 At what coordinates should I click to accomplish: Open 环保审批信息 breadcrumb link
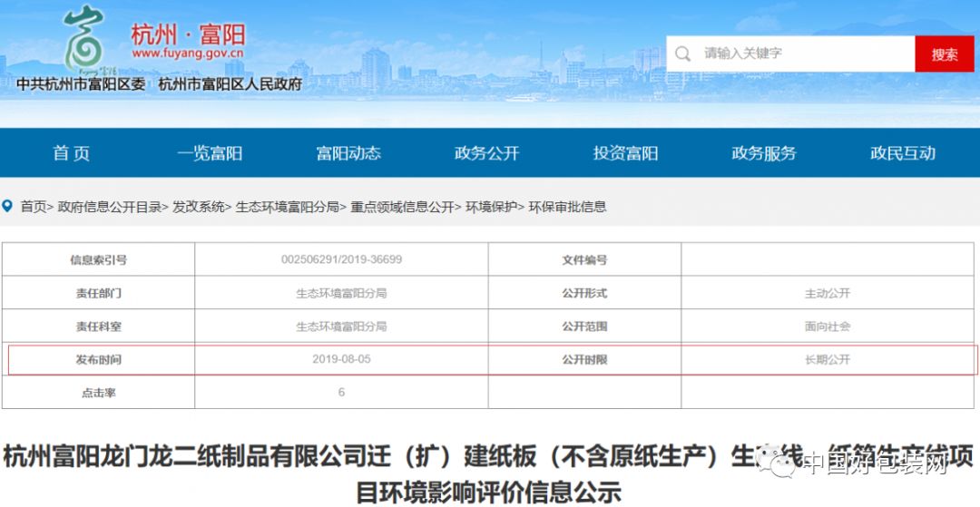tap(567, 207)
